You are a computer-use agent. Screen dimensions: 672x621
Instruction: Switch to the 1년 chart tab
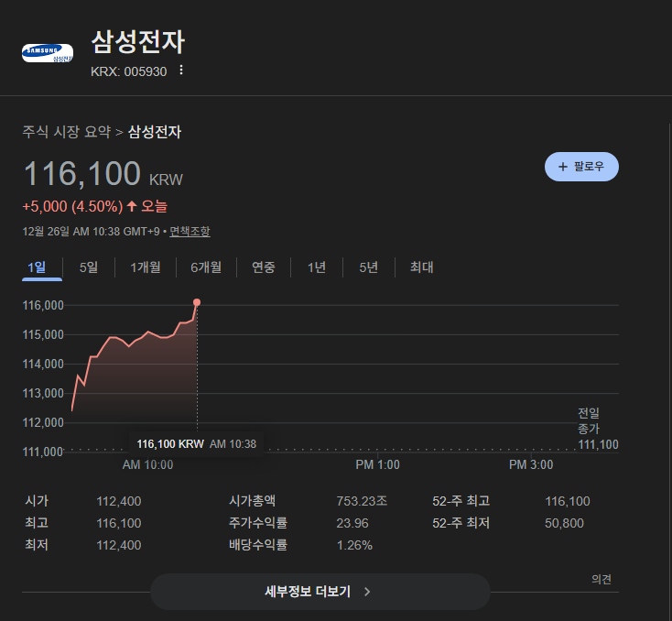click(317, 267)
